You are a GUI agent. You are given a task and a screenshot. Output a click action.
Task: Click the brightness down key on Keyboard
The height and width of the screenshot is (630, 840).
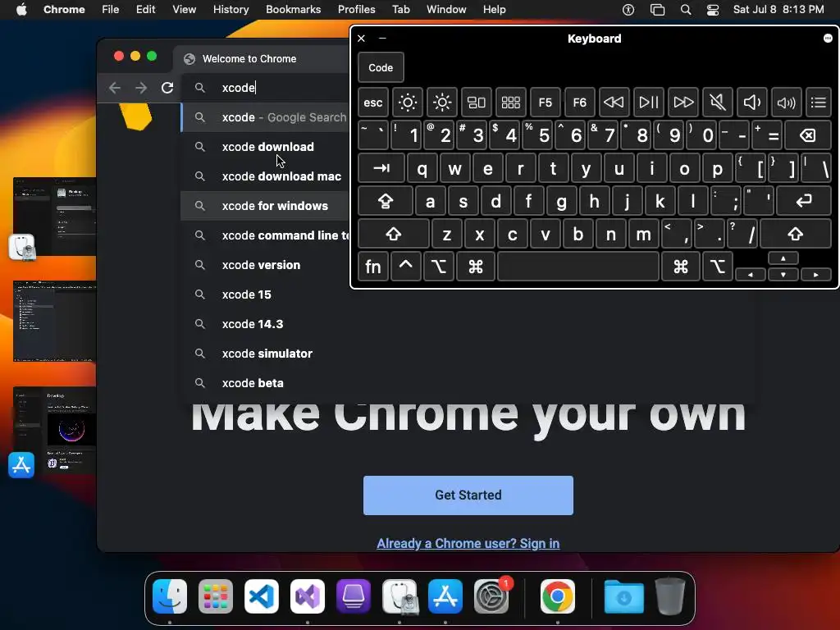pos(408,103)
